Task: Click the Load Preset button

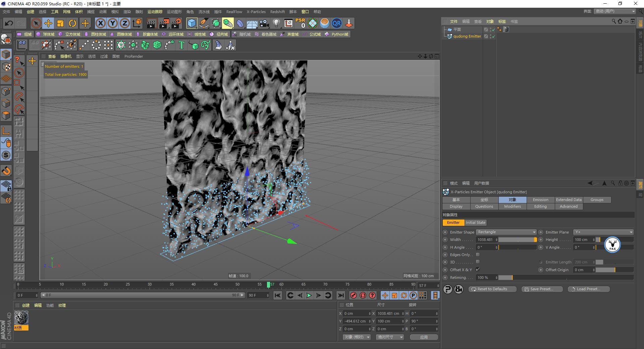Action: pyautogui.click(x=588, y=289)
